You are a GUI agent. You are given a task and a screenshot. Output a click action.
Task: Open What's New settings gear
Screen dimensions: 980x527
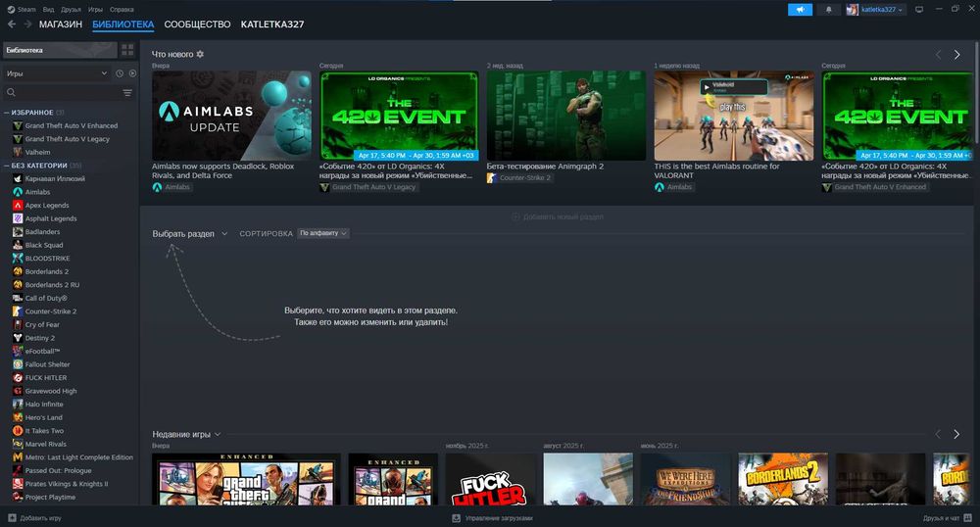click(200, 54)
